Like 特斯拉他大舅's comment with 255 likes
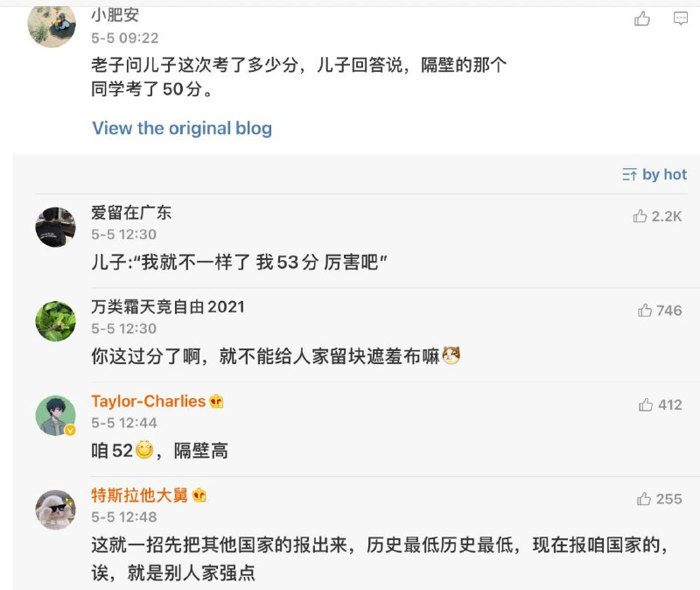The image size is (700, 590). click(x=645, y=499)
